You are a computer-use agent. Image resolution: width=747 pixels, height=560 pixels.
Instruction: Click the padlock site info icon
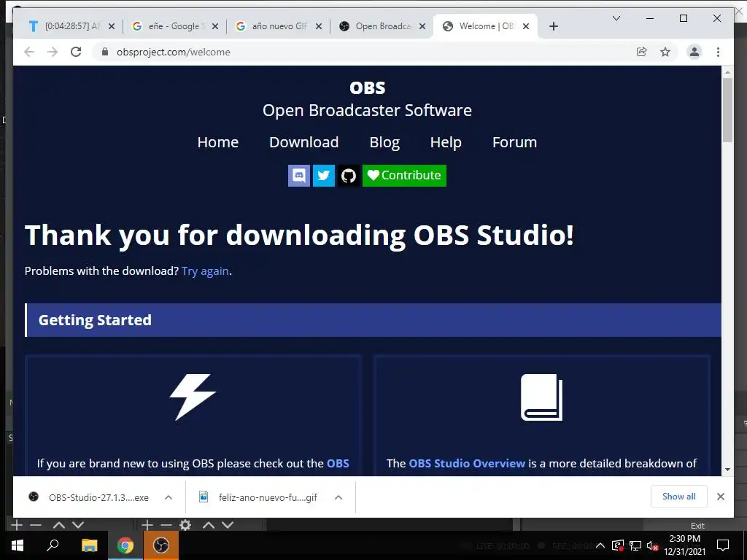pos(105,52)
